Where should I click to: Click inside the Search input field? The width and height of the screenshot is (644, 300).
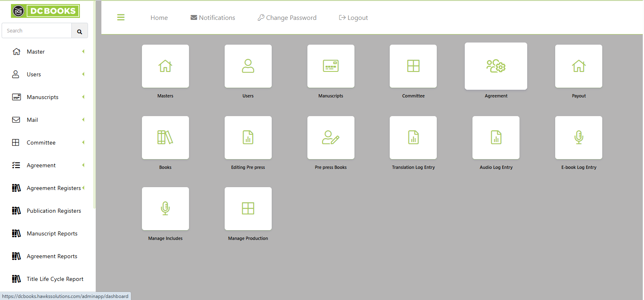click(x=37, y=31)
